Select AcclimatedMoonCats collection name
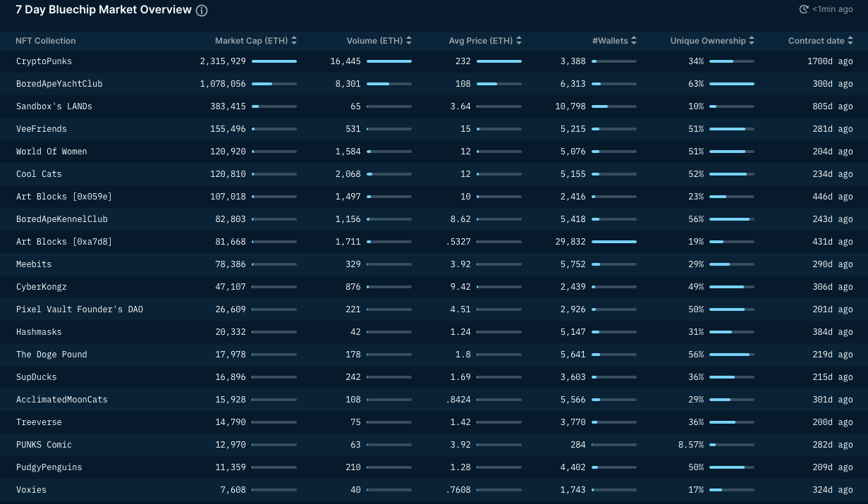The image size is (868, 504). point(62,400)
